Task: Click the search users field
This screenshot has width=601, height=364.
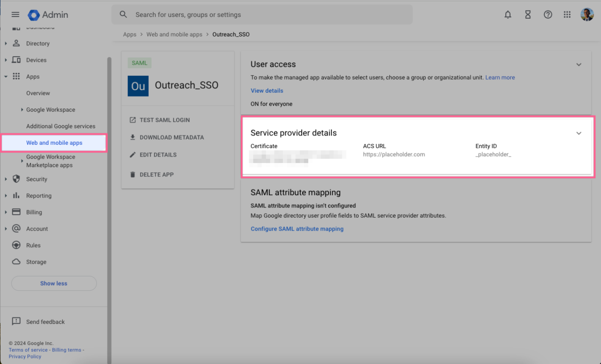Action: point(262,14)
